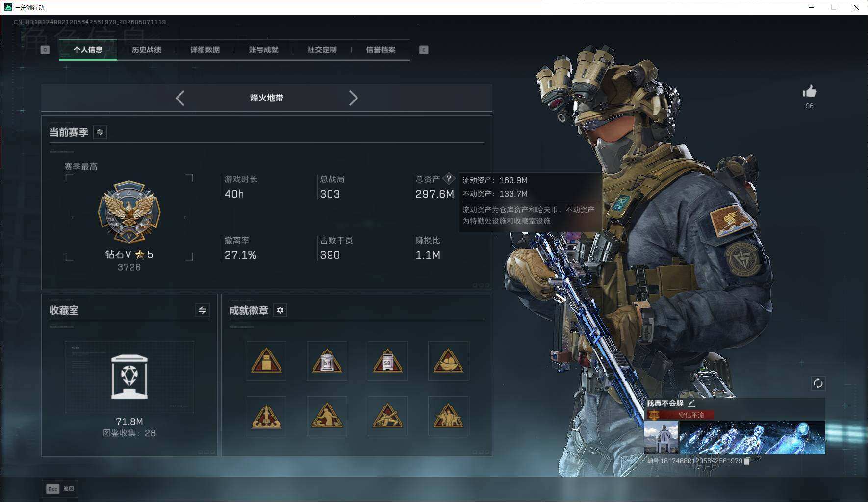Open the 详细数据 tab
This screenshot has width=868, height=502.
[205, 50]
